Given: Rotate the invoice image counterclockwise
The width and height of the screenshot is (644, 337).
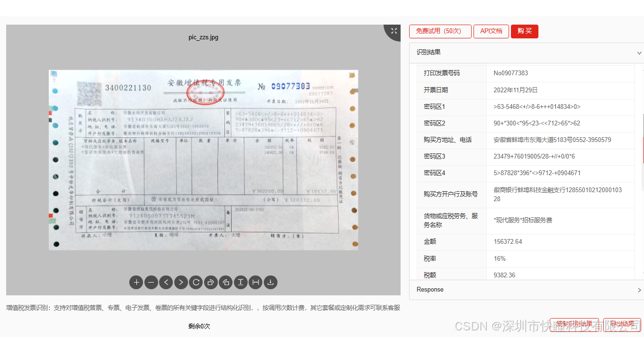Looking at the screenshot, I should pos(211,283).
